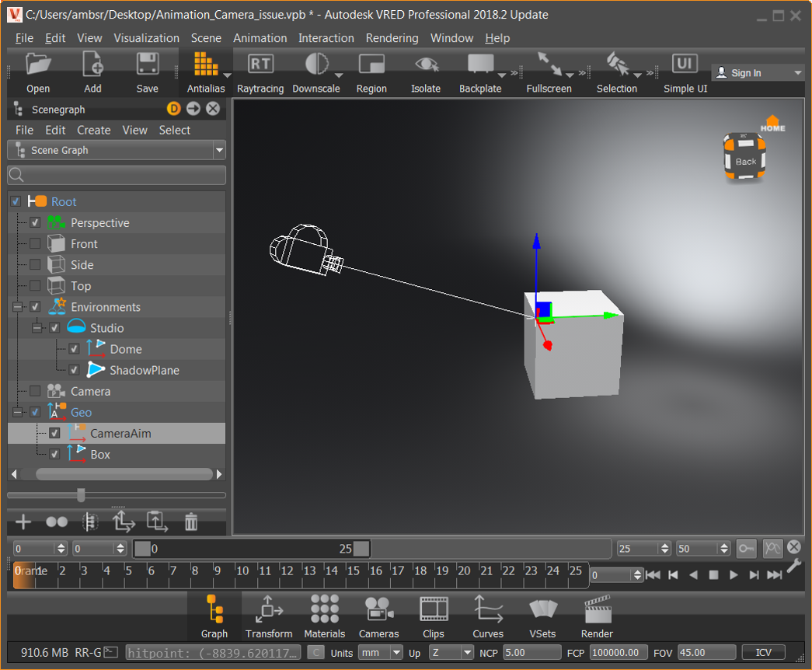Open the VSets module icon
Screen dimensions: 812x670
click(x=542, y=609)
